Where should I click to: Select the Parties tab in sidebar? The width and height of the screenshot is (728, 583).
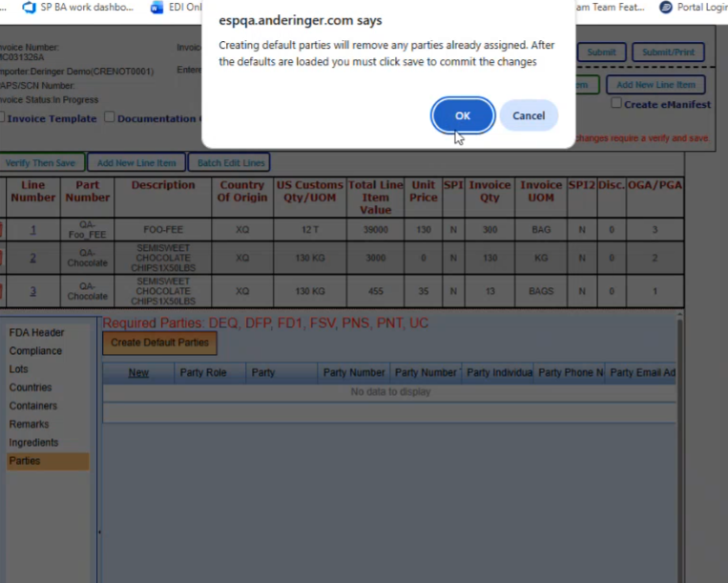[25, 461]
